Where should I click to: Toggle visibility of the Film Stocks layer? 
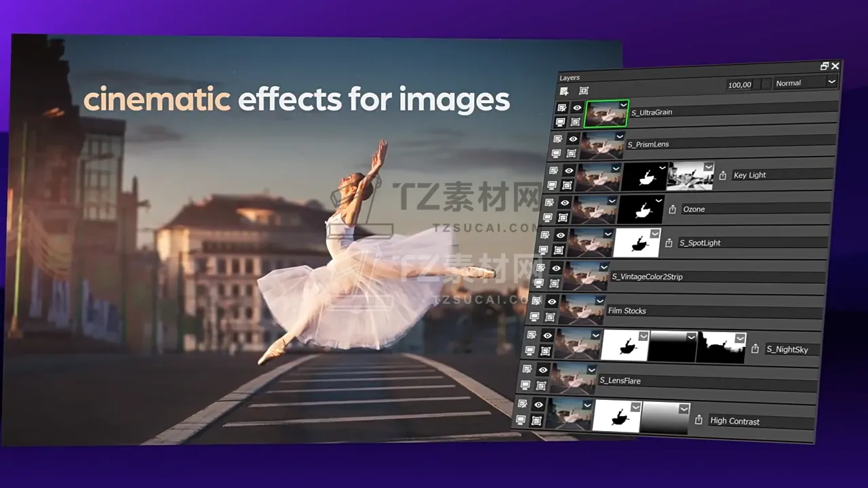pos(552,301)
